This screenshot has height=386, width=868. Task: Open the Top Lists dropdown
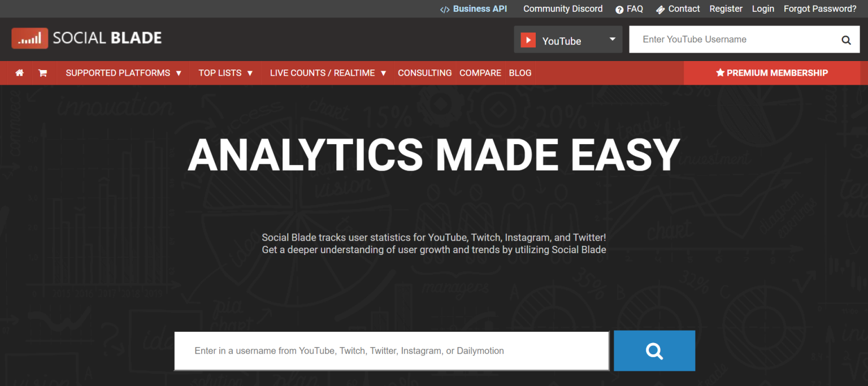(x=225, y=73)
